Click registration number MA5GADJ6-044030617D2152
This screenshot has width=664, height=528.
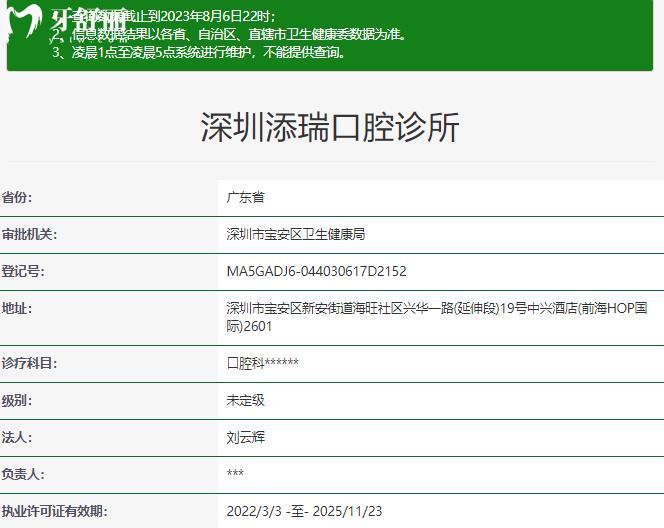316,271
